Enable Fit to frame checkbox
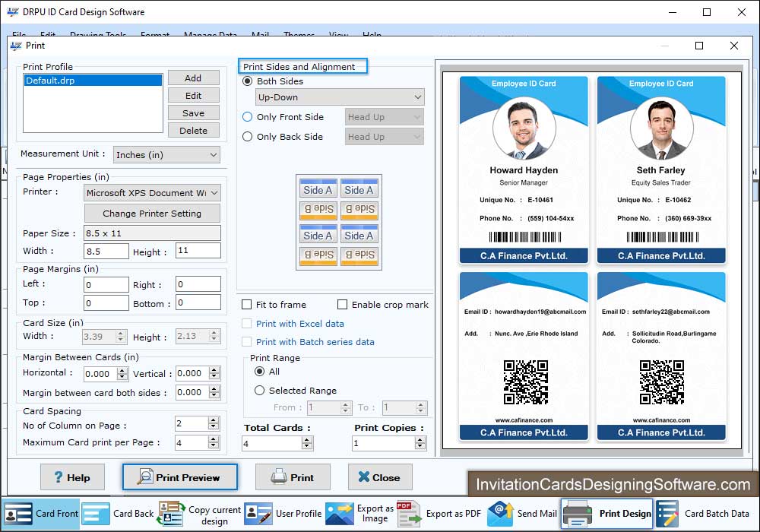Image resolution: width=760 pixels, height=532 pixels. pyautogui.click(x=247, y=304)
